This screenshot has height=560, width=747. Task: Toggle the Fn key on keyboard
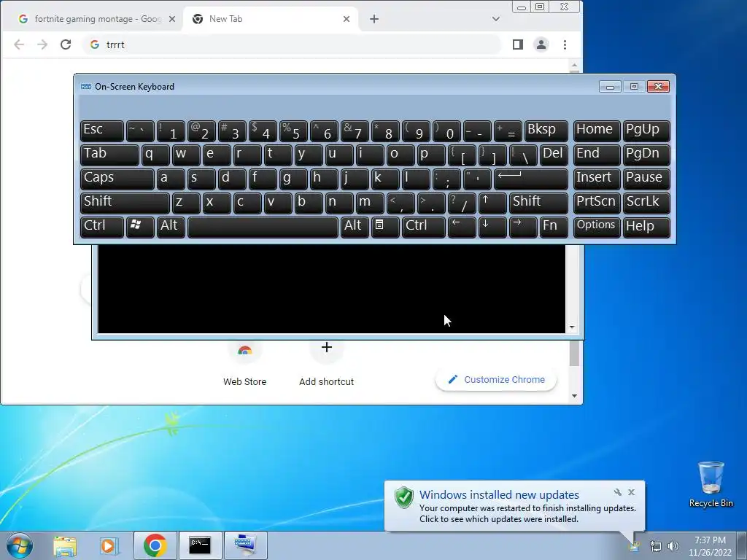(x=554, y=227)
